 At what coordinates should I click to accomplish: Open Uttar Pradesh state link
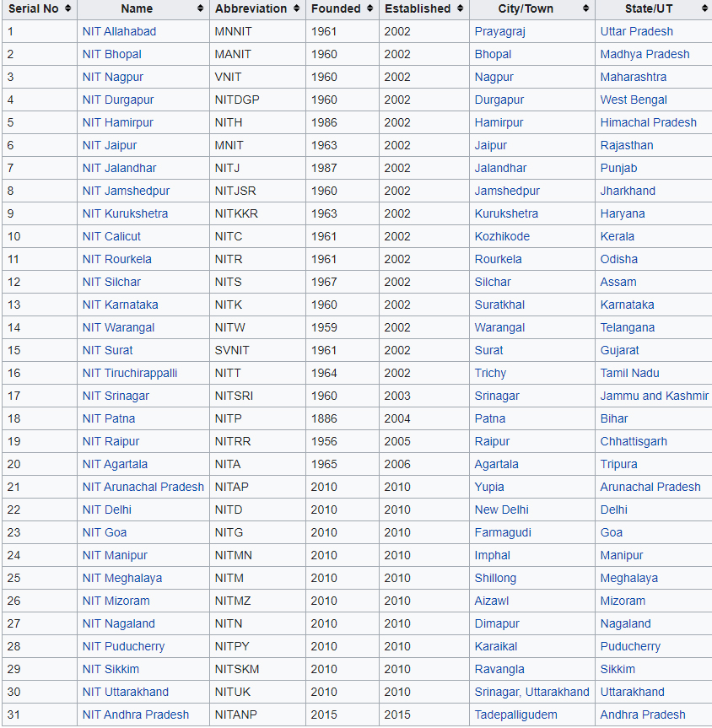point(637,31)
